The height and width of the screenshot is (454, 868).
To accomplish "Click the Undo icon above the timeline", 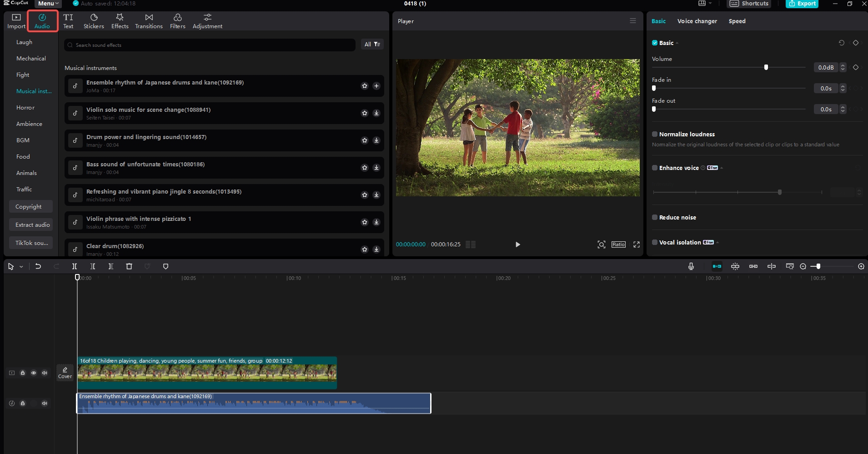I will (x=38, y=266).
